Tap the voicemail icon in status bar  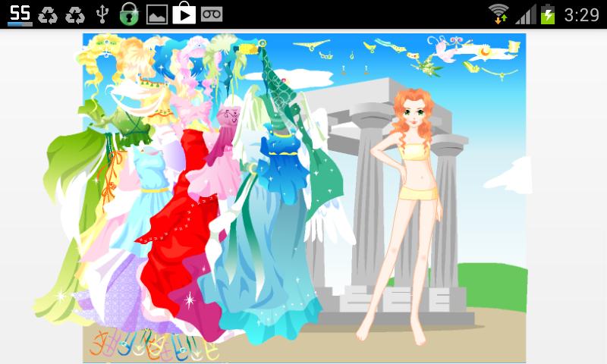(x=212, y=13)
